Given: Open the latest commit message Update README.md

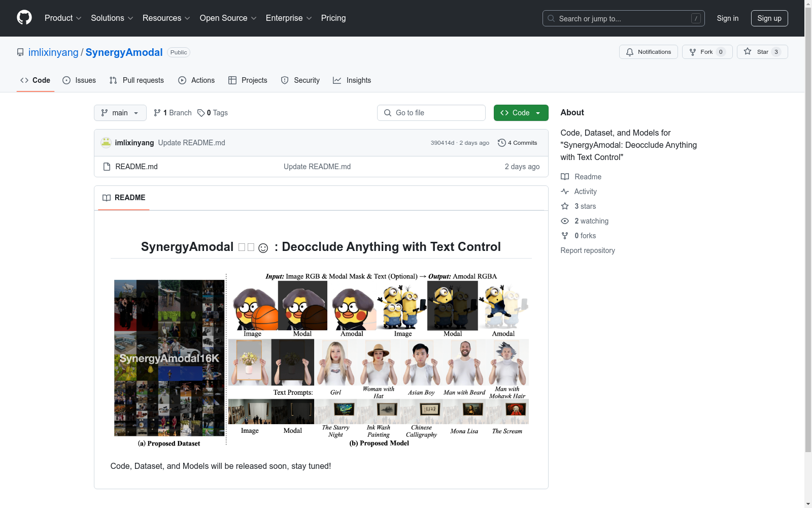Looking at the screenshot, I should tap(191, 143).
